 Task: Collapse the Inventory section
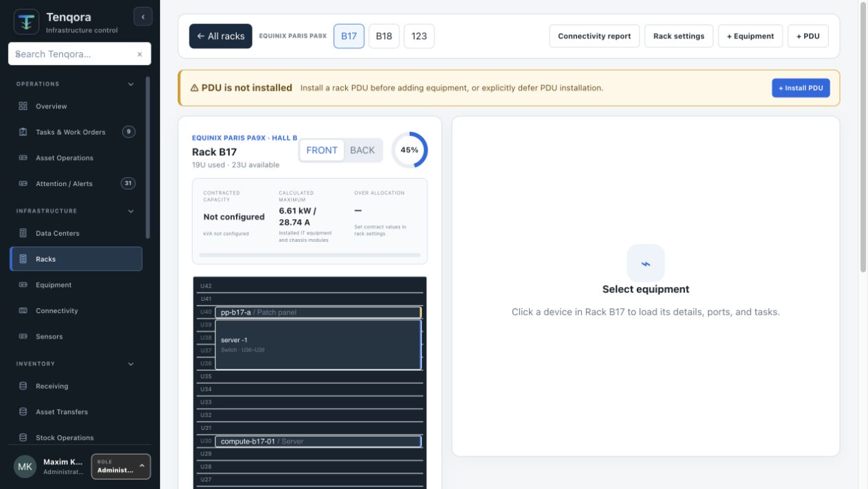click(131, 364)
